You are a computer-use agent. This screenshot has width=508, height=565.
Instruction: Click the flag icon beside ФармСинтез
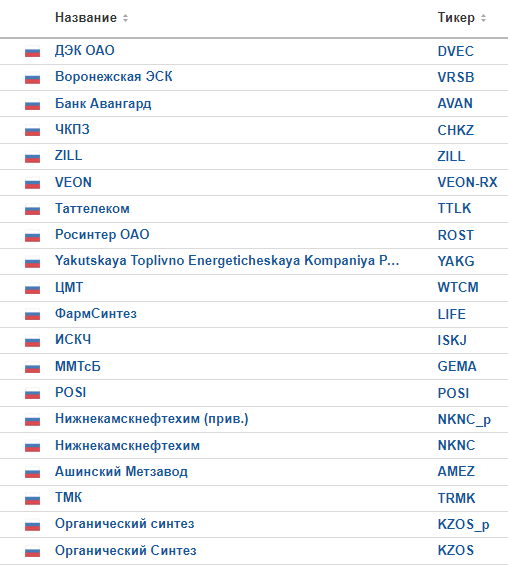tap(32, 315)
